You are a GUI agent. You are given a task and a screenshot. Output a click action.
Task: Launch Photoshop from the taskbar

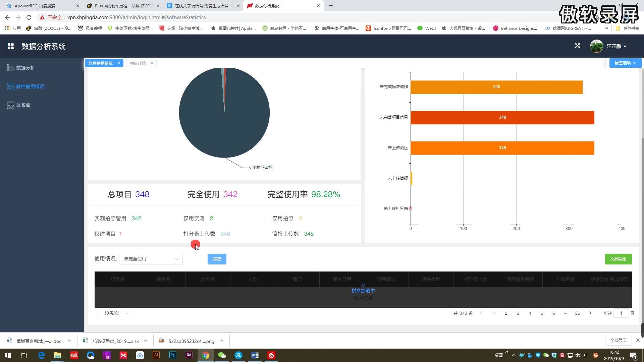(172, 355)
